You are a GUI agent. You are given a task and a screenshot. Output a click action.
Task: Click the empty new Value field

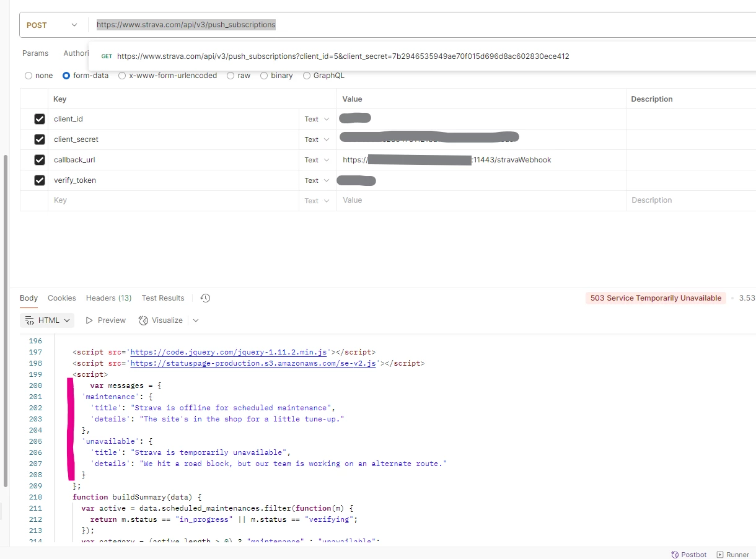[481, 201]
